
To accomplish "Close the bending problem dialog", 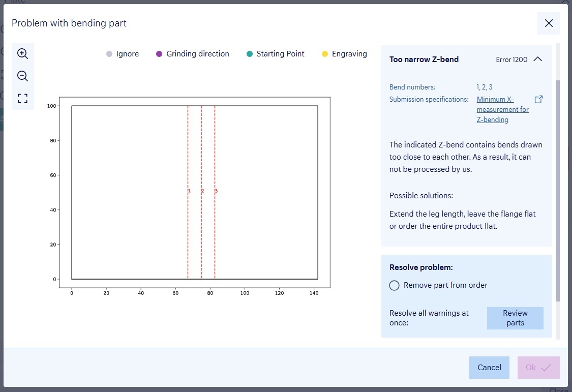I will (548, 23).
